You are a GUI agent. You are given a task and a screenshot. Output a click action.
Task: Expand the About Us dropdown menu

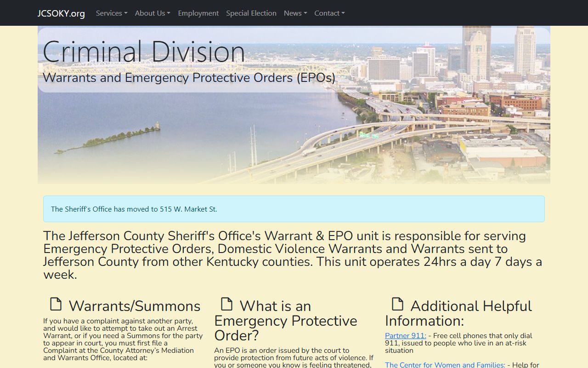tap(153, 13)
